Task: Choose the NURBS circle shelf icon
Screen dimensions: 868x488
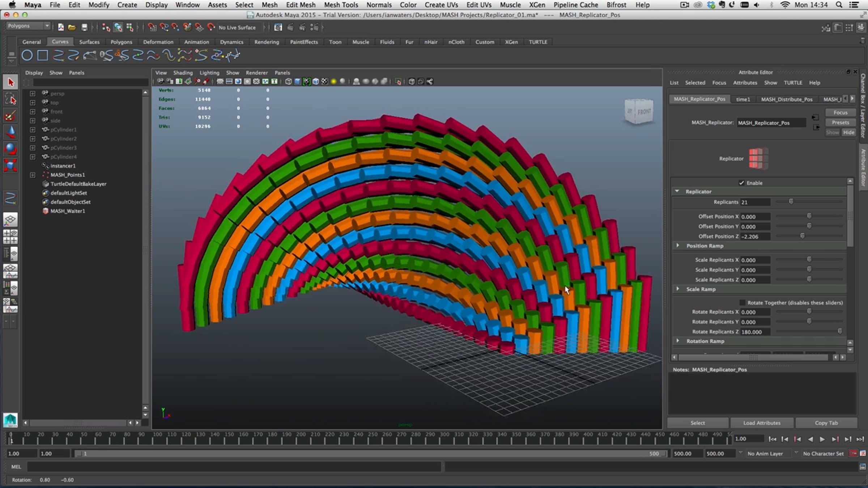Action: (x=27, y=55)
